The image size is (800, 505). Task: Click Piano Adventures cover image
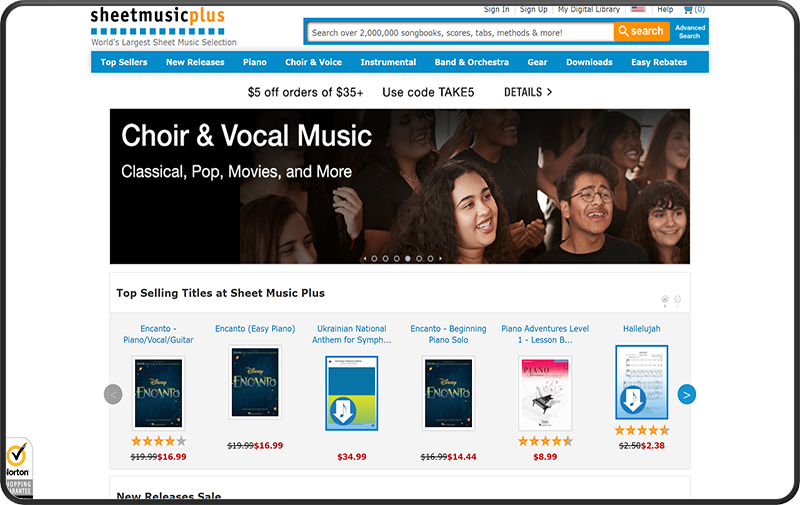coord(545,393)
